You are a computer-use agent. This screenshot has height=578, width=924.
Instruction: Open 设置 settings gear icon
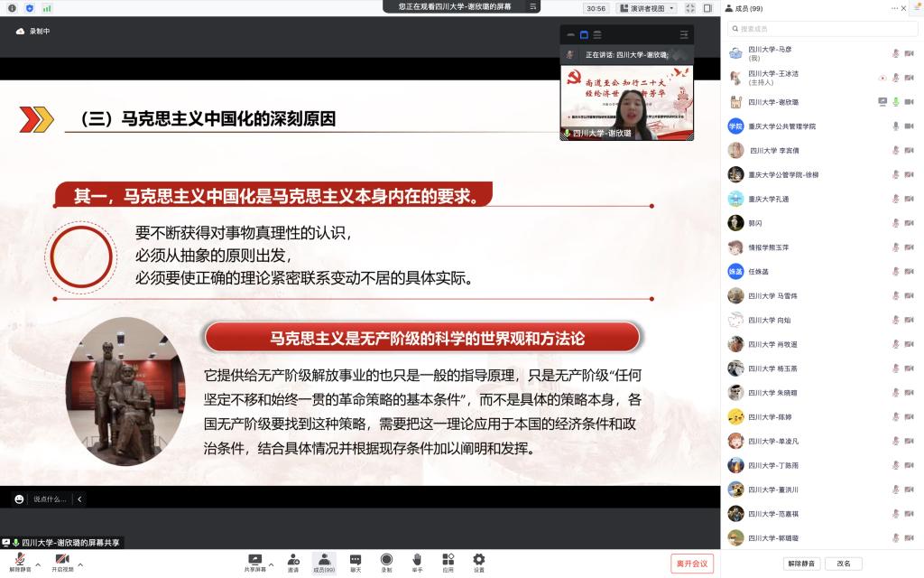(478, 563)
